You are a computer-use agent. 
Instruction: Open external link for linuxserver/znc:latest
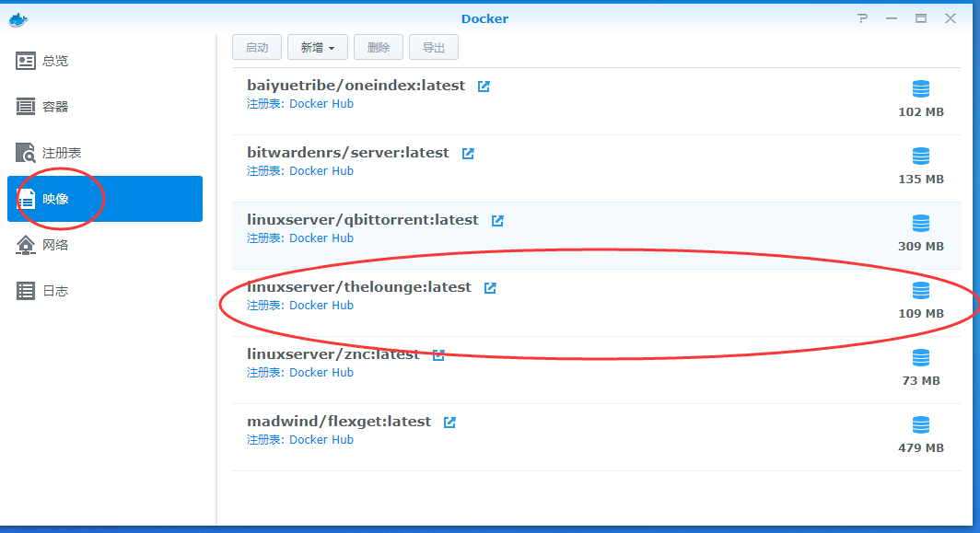438,355
